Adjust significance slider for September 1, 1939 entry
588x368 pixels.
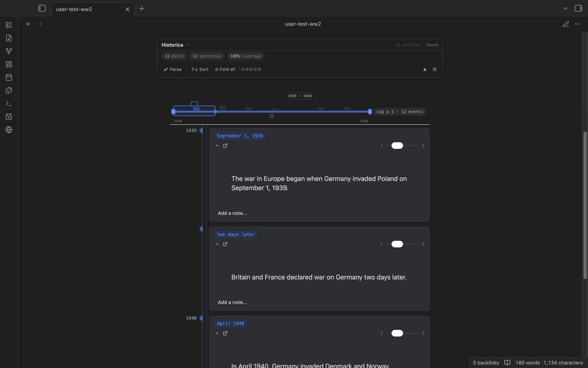397,146
